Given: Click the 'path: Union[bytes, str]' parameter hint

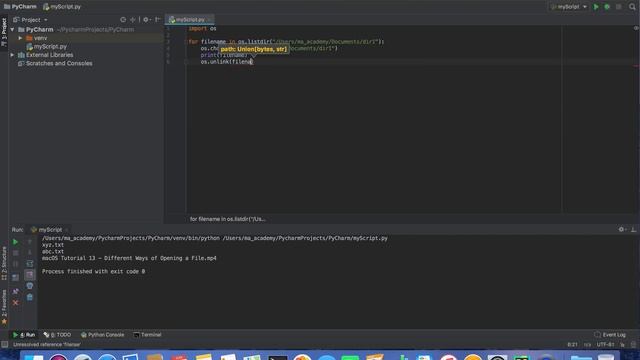Looking at the screenshot, I should click(254, 49).
